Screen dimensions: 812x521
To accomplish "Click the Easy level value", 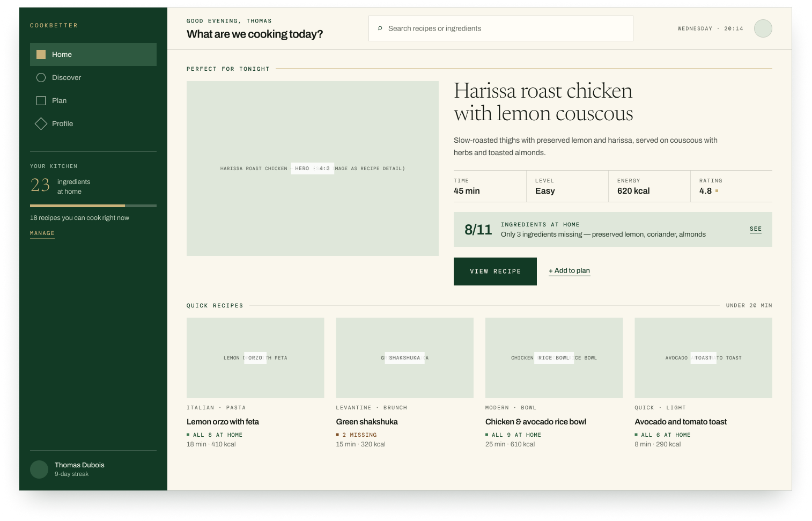I will pos(545,191).
